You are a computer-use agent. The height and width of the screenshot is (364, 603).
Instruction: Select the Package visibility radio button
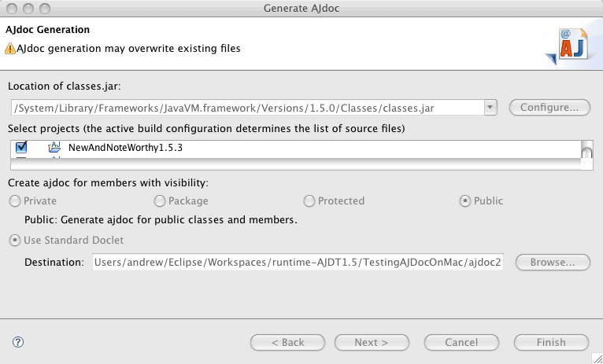[160, 201]
